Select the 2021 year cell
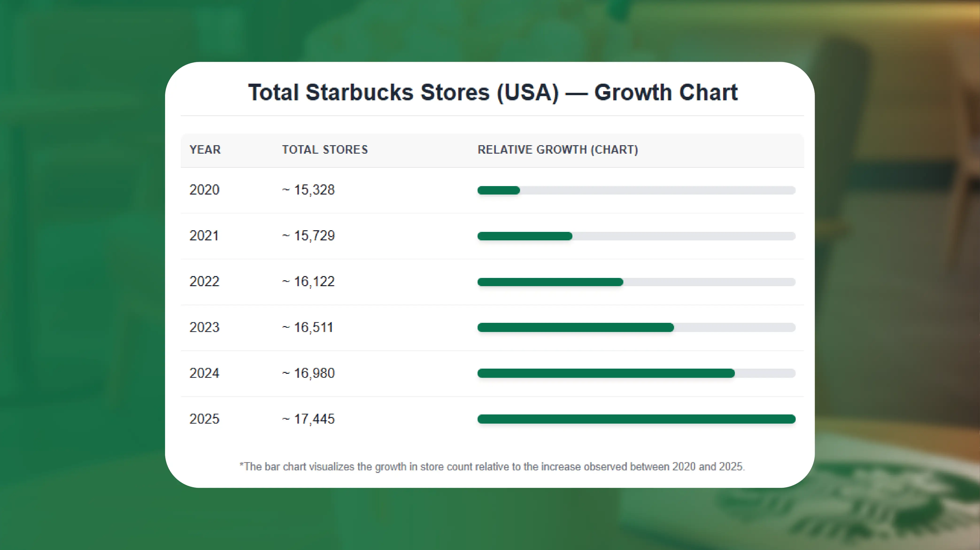This screenshot has height=550, width=980. point(204,236)
